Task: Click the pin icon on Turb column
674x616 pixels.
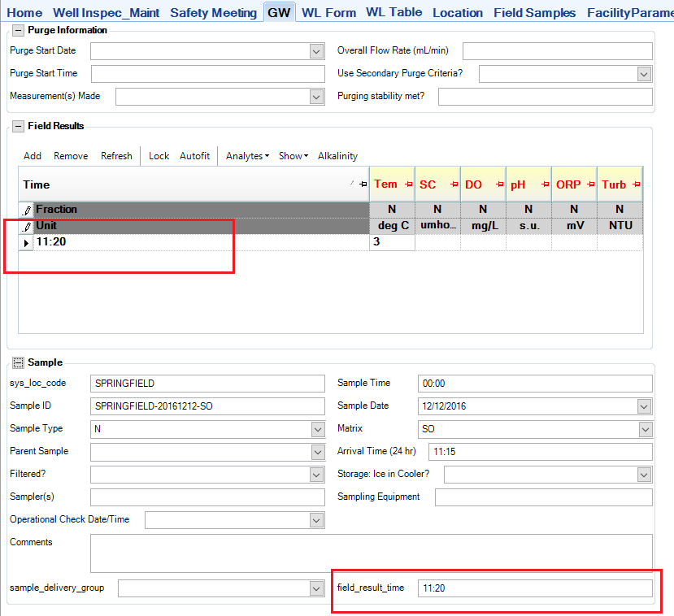Action: (636, 184)
